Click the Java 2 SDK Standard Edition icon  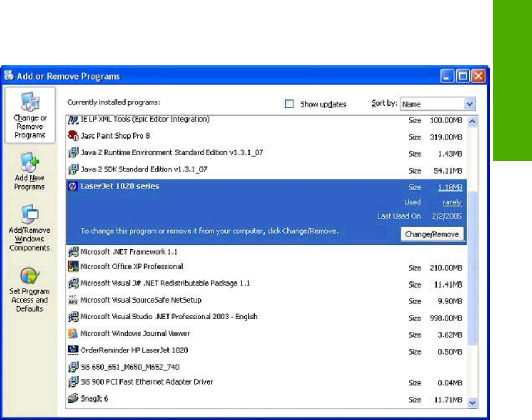[x=73, y=169]
